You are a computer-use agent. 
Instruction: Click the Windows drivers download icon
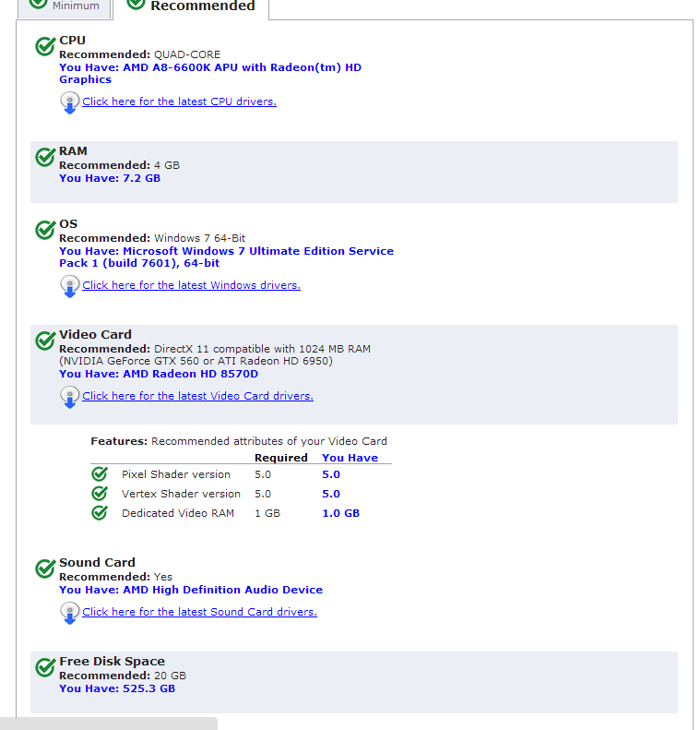coord(70,286)
